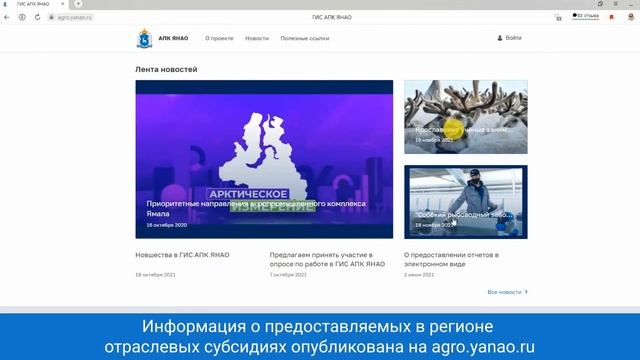Open the О проекте menu item
The width and height of the screenshot is (640, 360).
(x=219, y=38)
